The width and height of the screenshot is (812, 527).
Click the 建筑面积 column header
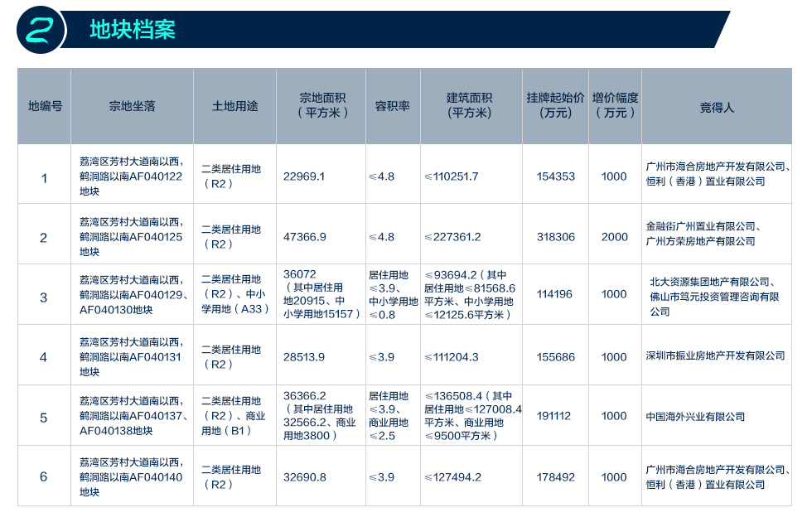[x=470, y=105]
